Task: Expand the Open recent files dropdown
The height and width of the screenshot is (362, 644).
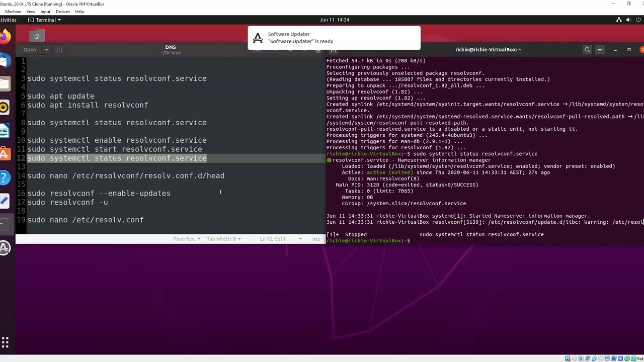Action: click(x=46, y=50)
